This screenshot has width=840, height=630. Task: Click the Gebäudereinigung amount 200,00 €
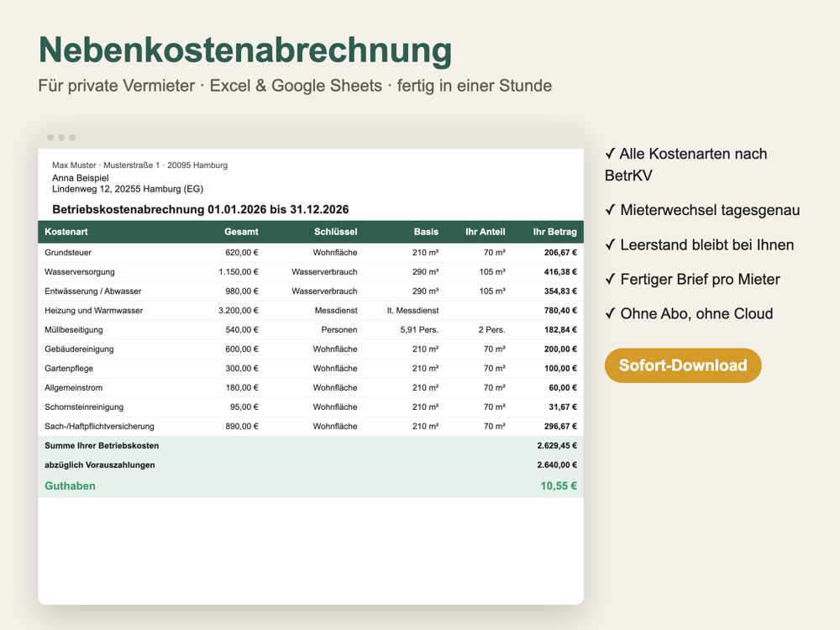(560, 349)
